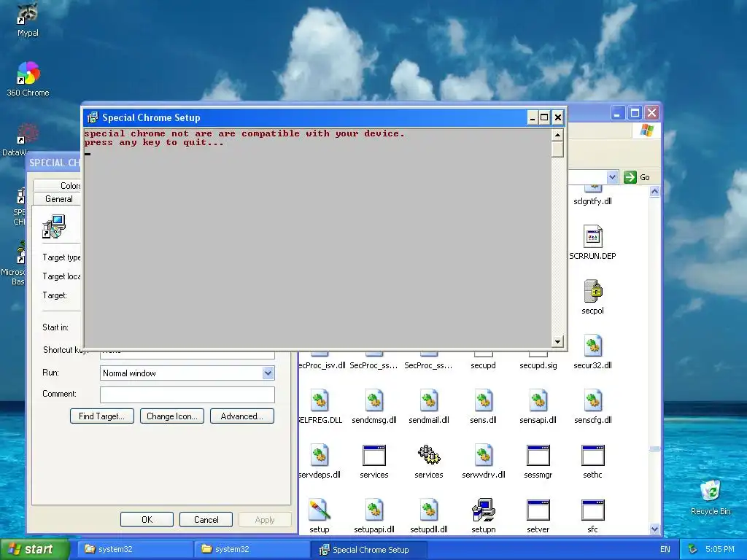Image resolution: width=747 pixels, height=560 pixels.
Task: Click the Explorer window scroll-up arrow
Action: [x=654, y=192]
